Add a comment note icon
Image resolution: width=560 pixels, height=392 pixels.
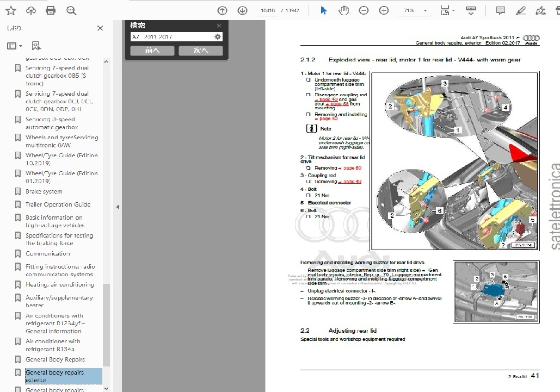click(500, 11)
